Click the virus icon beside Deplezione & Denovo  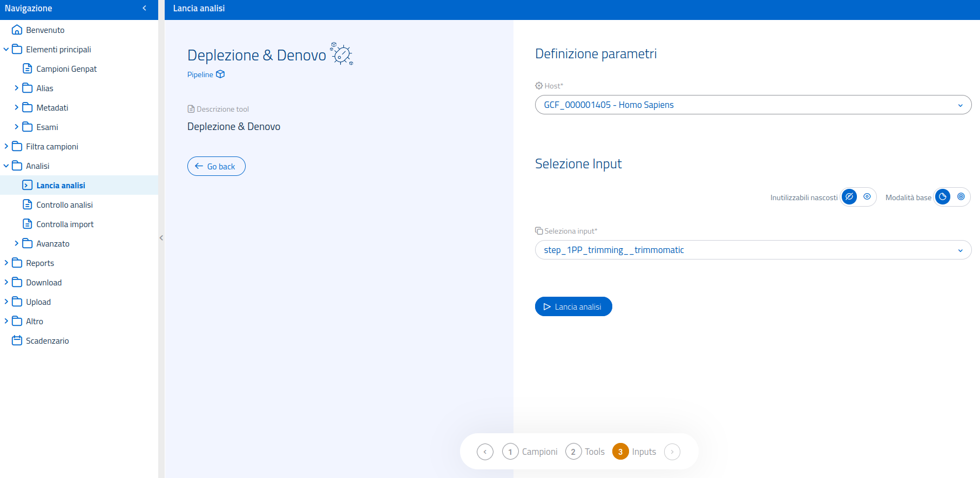click(342, 54)
